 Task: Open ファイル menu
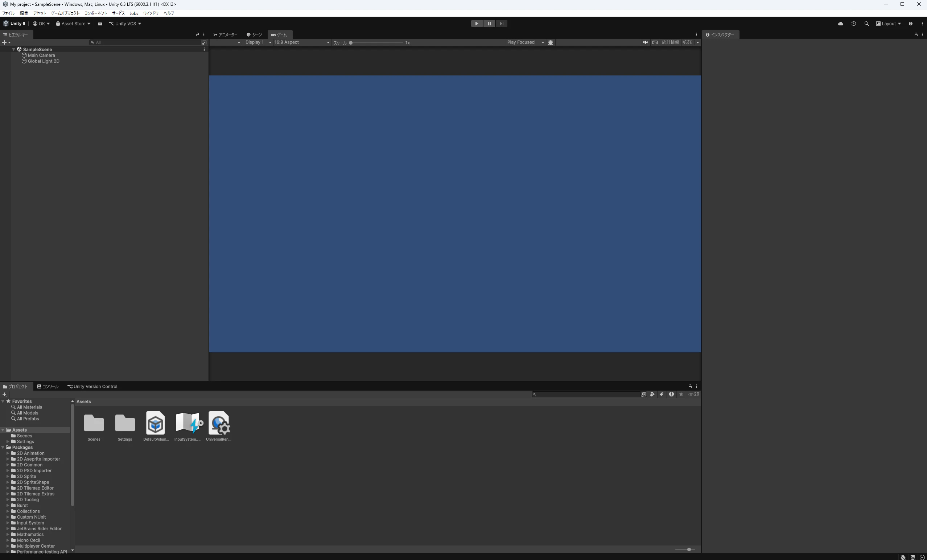(x=8, y=13)
